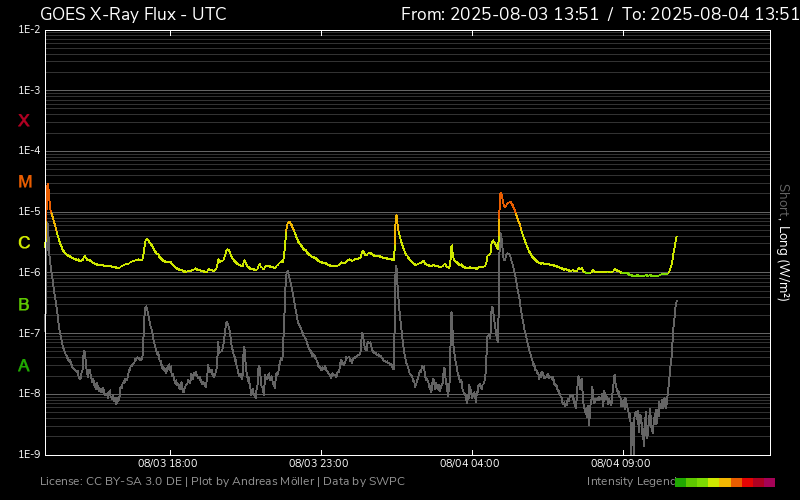The height and width of the screenshot is (500, 800).
Task: Click the GOES X-Ray Flux - UTC title
Action: pyautogui.click(x=133, y=14)
